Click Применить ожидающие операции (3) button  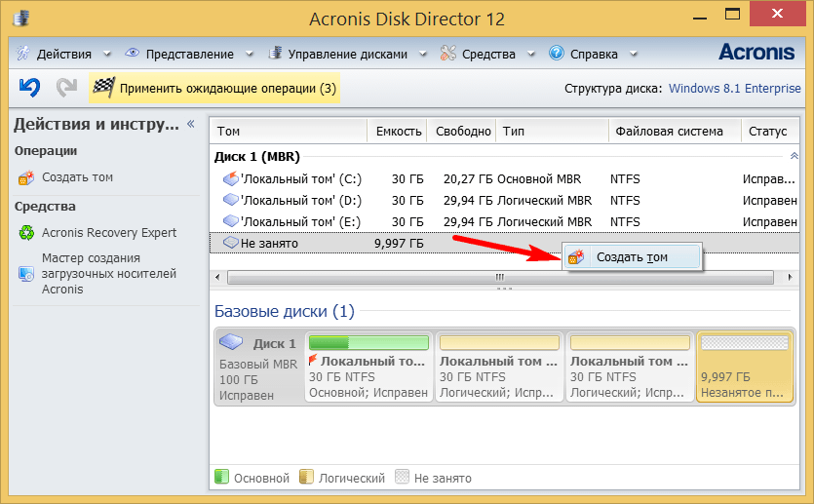[227, 89]
